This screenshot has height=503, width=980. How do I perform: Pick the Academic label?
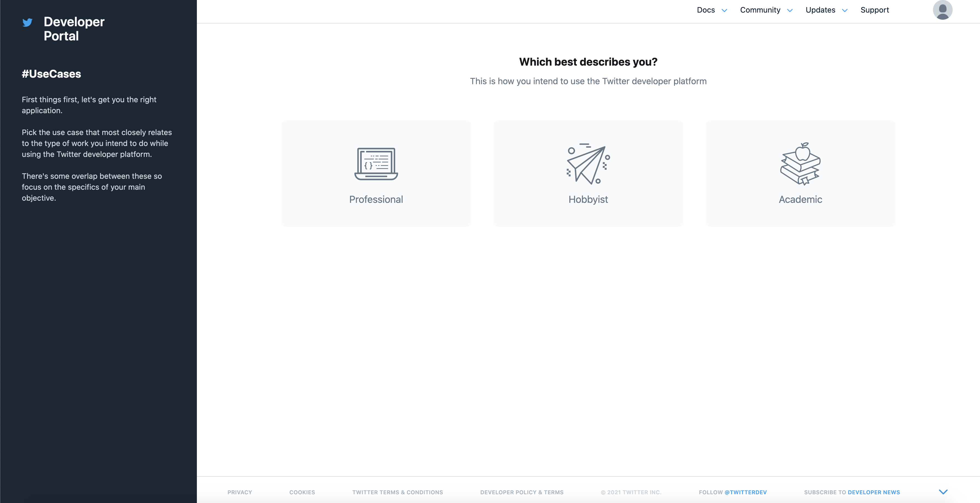800,199
